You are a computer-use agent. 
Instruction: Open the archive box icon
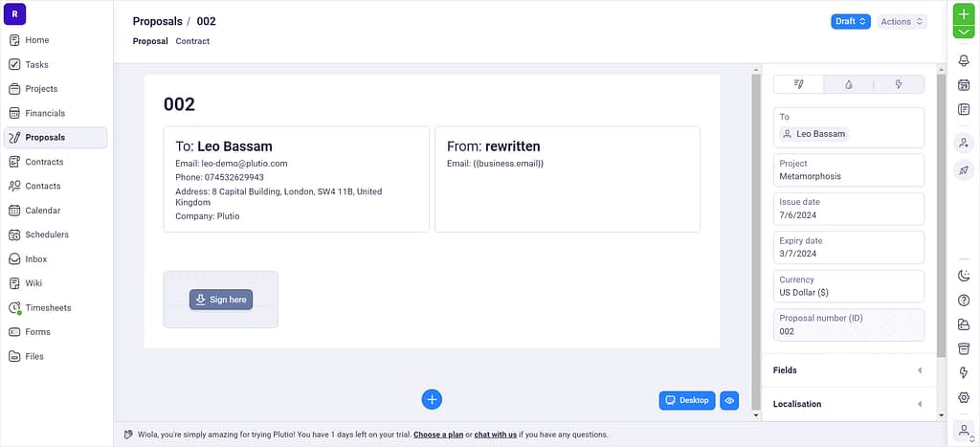coord(964,348)
